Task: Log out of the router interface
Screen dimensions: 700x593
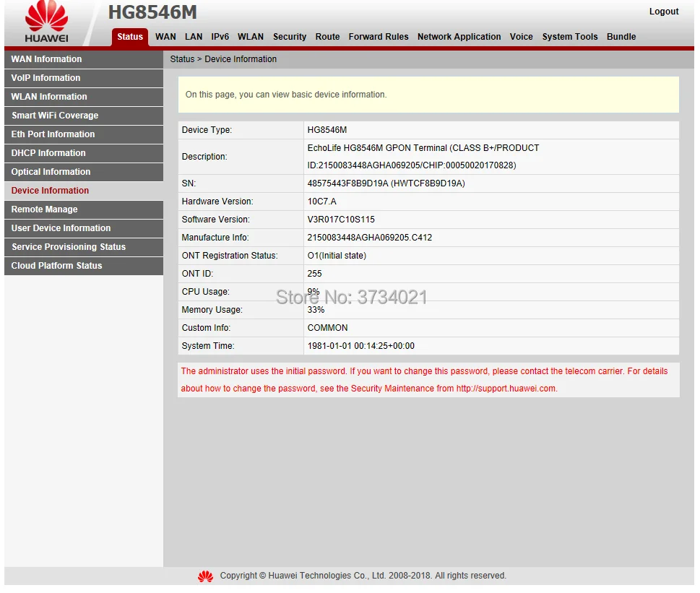Action: 663,12
